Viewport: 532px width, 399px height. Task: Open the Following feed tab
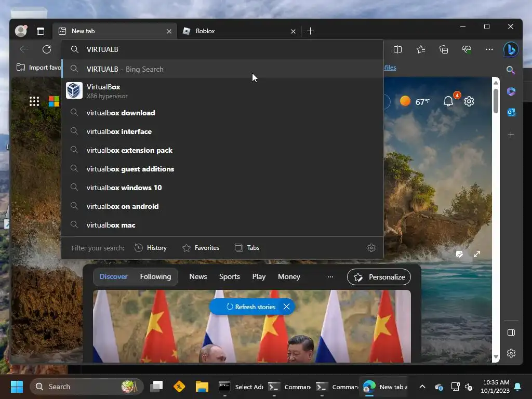coord(155,276)
